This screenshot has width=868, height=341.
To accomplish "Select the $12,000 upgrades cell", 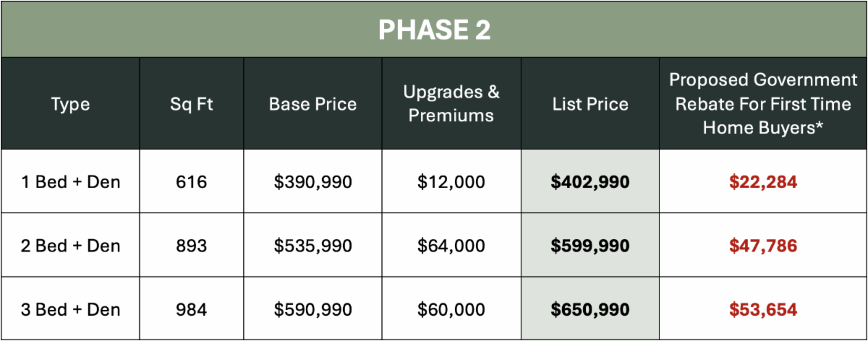I will pos(451,182).
